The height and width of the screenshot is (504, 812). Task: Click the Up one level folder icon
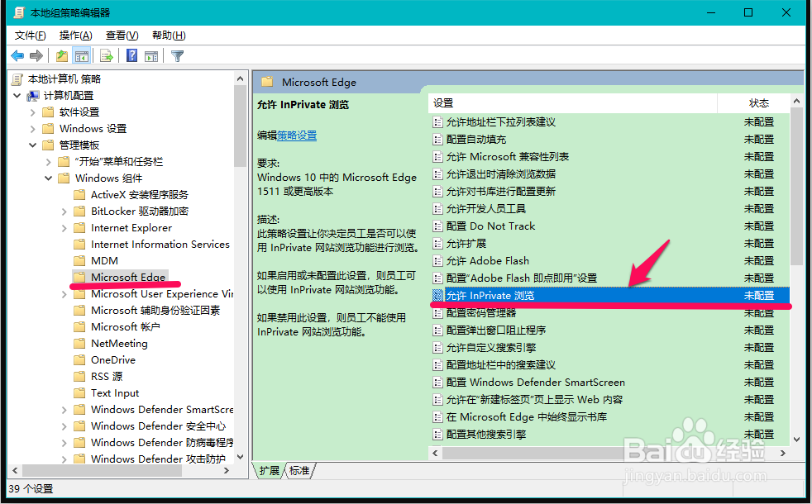62,55
